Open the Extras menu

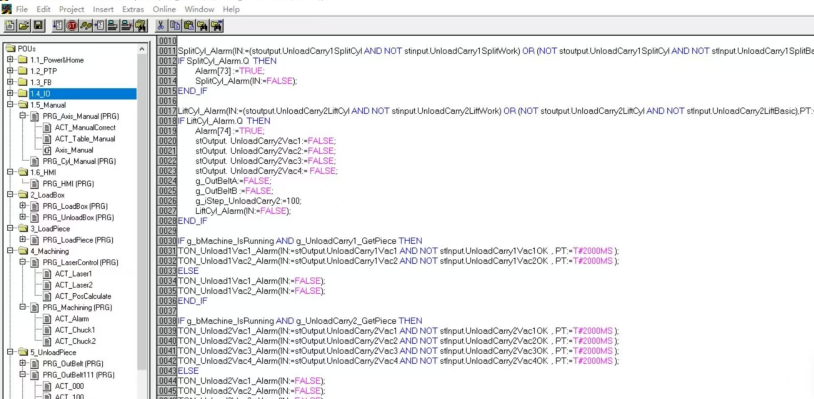133,9
